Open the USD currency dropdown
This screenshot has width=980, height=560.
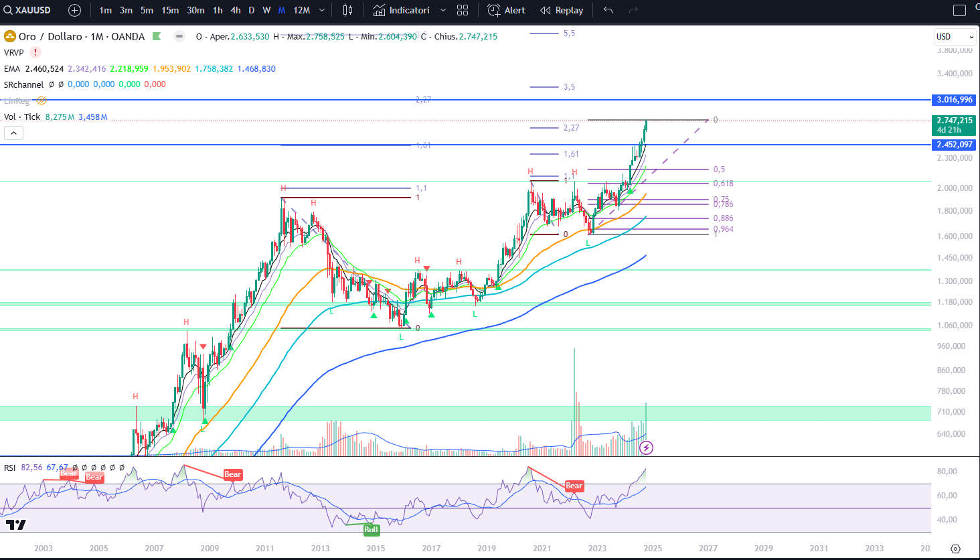coord(955,37)
